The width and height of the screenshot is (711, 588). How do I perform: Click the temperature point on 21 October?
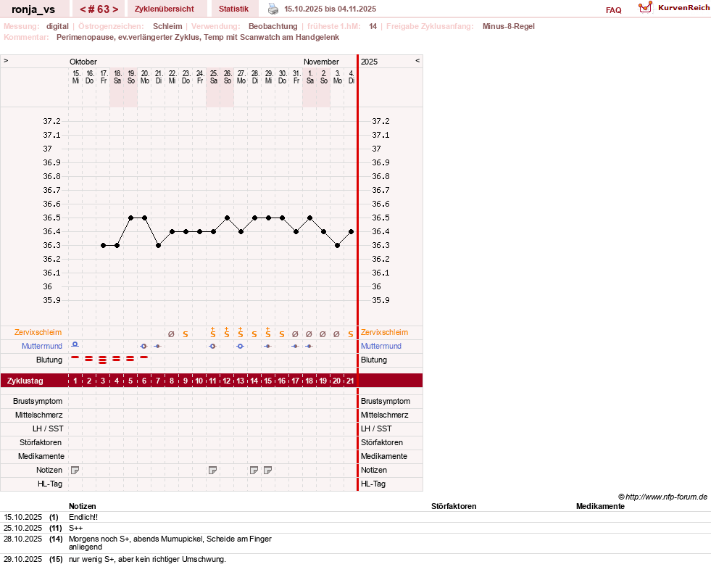[x=158, y=246]
